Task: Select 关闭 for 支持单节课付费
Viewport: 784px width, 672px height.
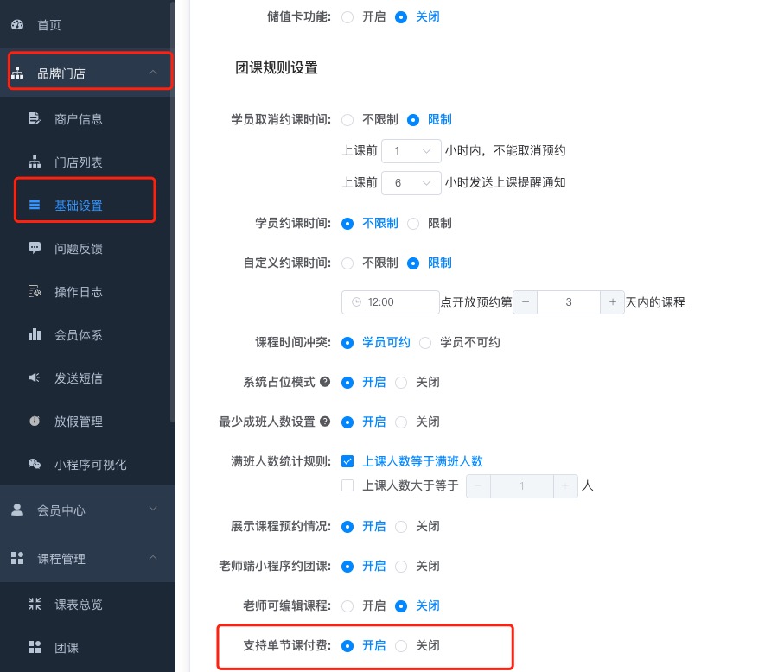Action: pos(401,645)
